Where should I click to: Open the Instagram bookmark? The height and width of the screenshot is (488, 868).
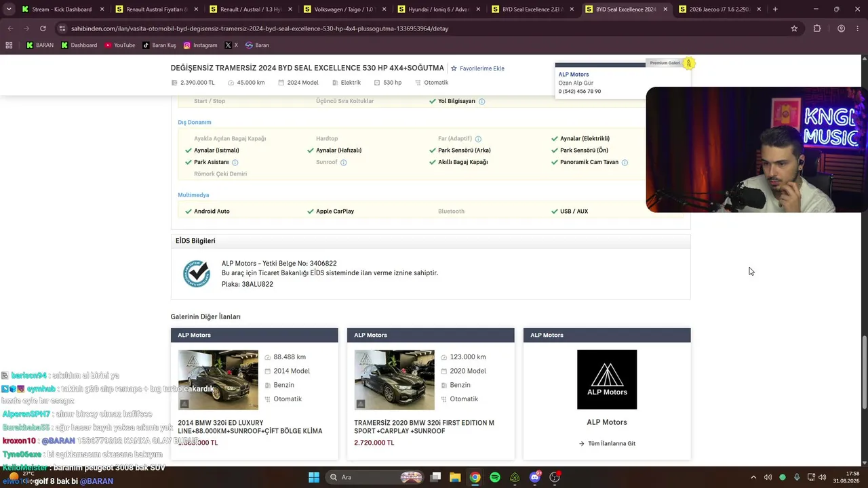point(200,45)
